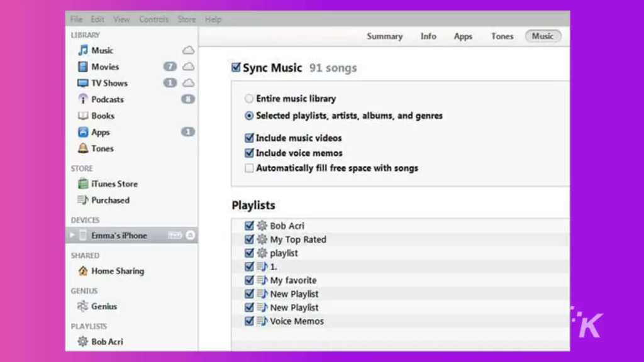Click the Playlists section heading
Image resolution: width=644 pixels, height=362 pixels.
click(253, 206)
